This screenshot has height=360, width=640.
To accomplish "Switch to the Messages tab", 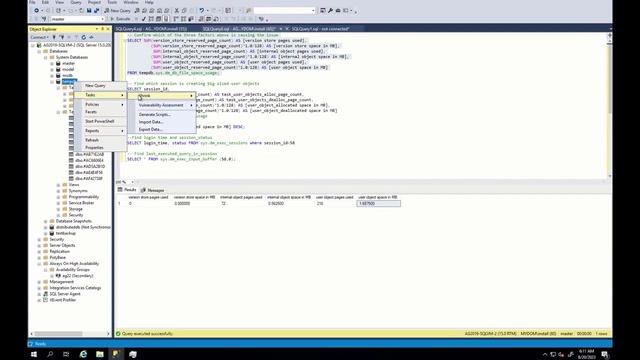I will [153, 190].
